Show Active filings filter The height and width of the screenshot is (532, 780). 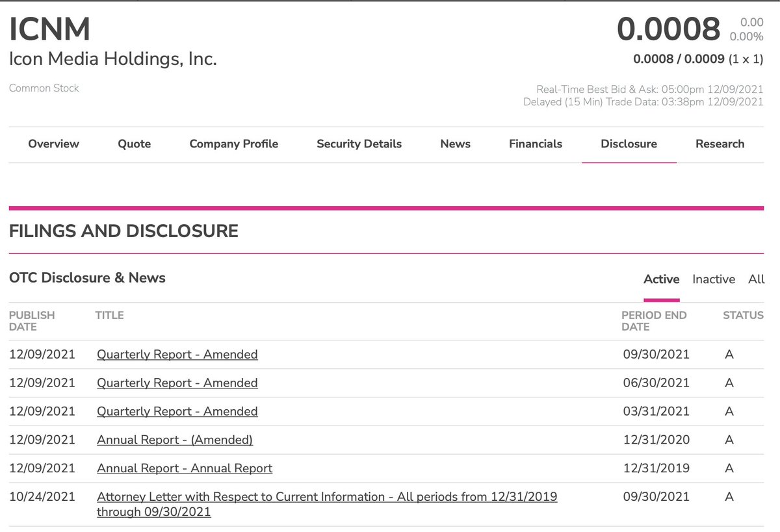coord(662,279)
